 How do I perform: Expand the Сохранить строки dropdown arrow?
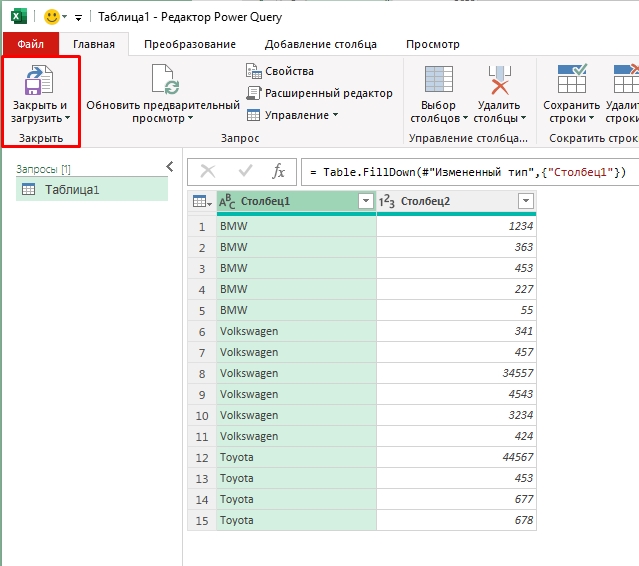point(591,119)
